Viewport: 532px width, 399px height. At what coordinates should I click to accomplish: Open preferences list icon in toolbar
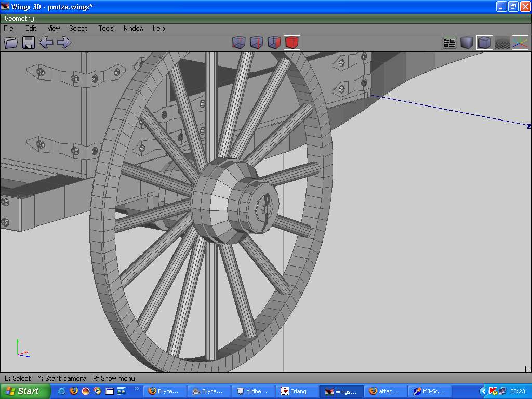(449, 43)
